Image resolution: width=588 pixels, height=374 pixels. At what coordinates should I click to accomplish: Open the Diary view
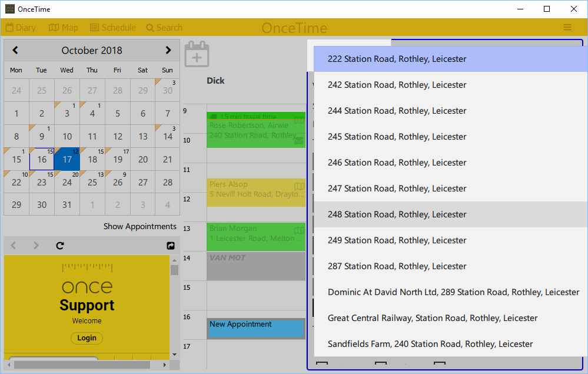(x=21, y=27)
